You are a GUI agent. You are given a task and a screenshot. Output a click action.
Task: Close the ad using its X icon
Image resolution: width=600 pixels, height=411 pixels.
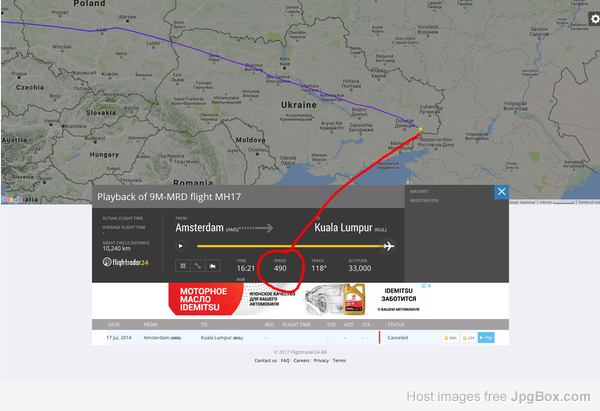point(429,286)
